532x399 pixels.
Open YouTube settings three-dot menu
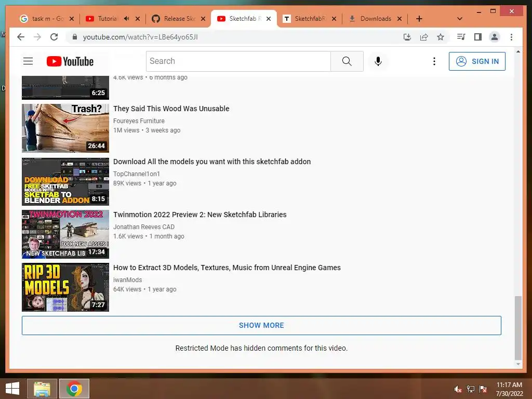pos(434,61)
